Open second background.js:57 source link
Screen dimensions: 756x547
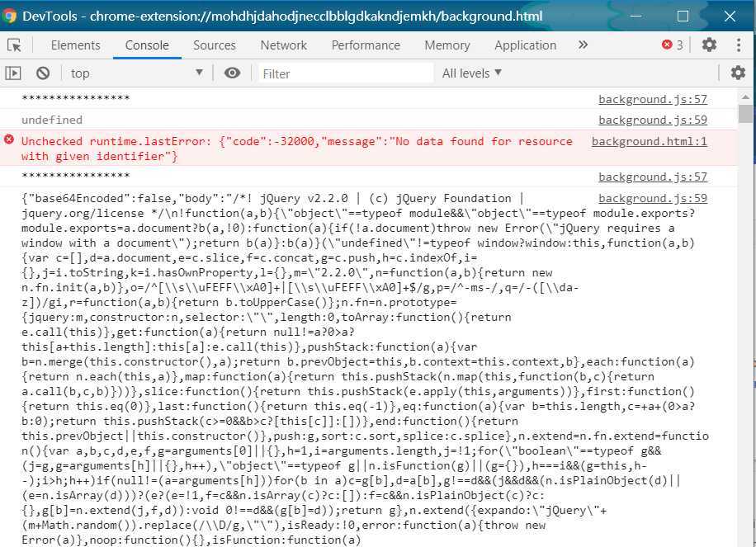653,177
